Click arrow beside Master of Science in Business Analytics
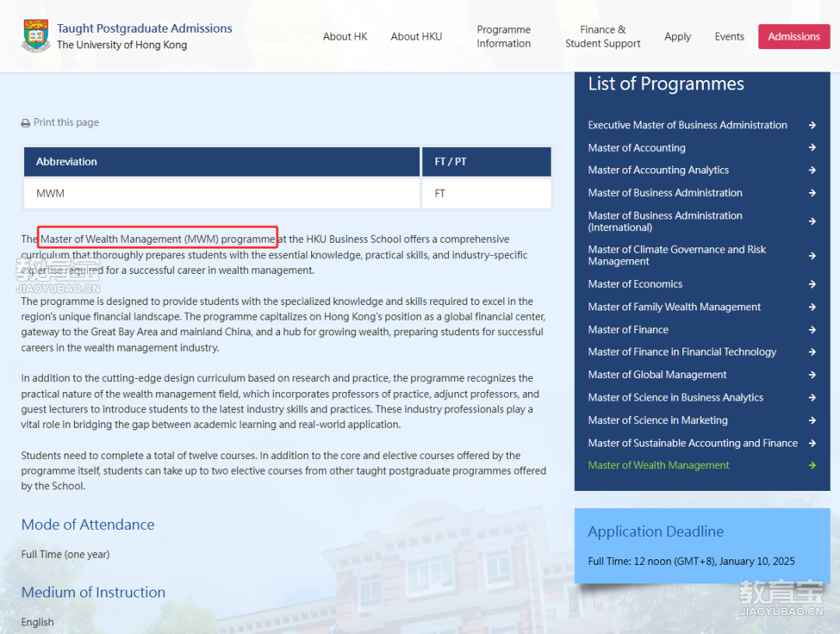Screen dimensions: 840x634 click(812, 398)
